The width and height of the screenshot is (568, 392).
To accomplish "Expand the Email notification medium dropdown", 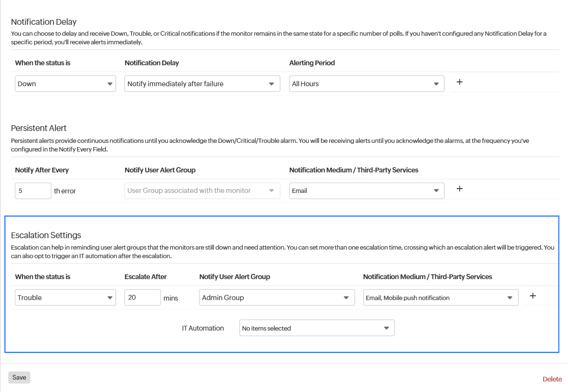I will coord(366,191).
